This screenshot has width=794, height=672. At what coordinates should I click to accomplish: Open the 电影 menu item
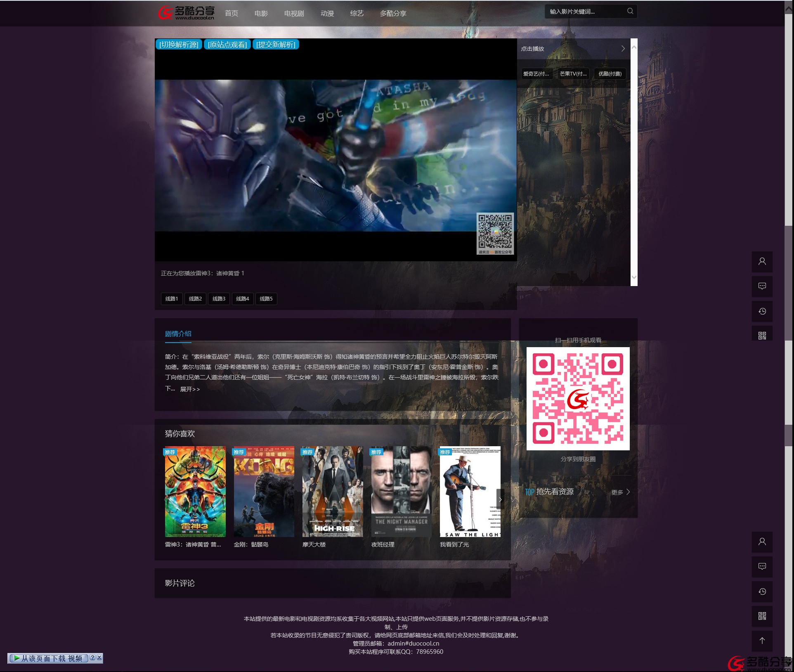261,13
